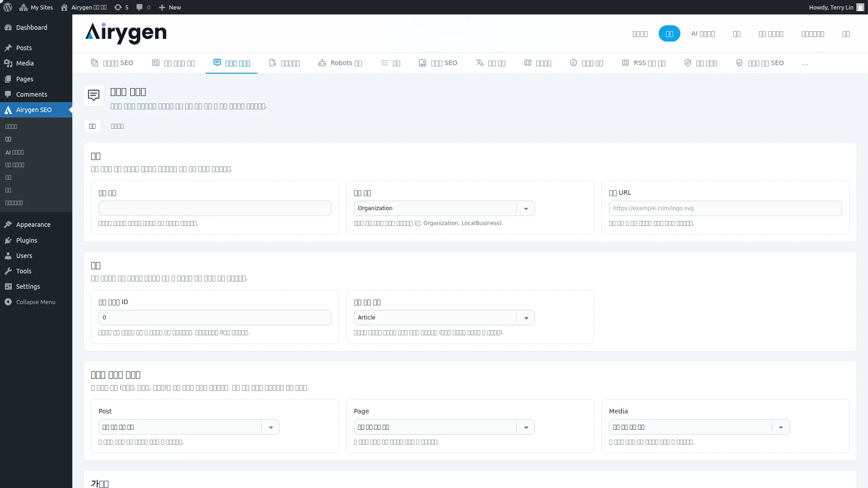Click Collapse Menu in the sidebar
The height and width of the screenshot is (488, 868).
click(x=36, y=302)
